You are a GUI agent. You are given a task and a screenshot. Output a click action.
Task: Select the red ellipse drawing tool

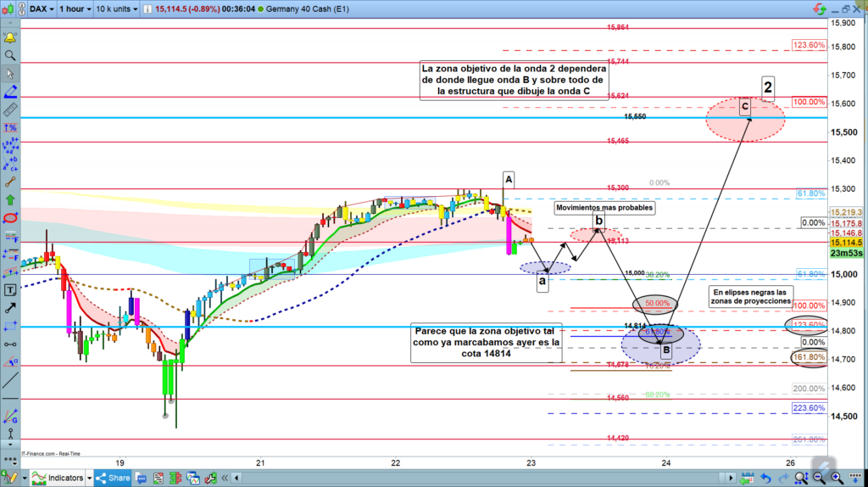pos(10,218)
